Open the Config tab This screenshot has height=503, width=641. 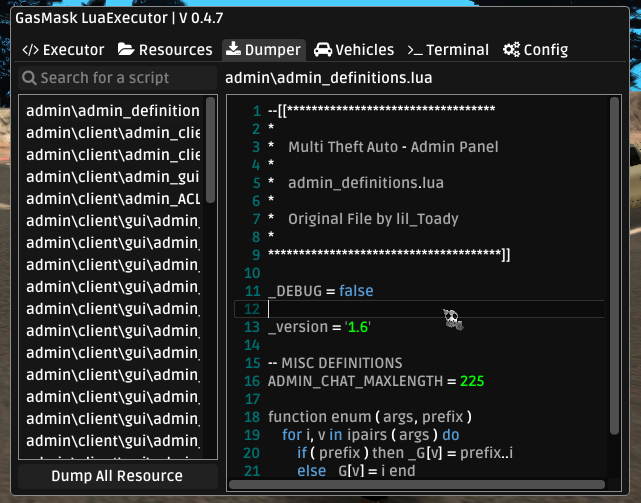(x=536, y=50)
